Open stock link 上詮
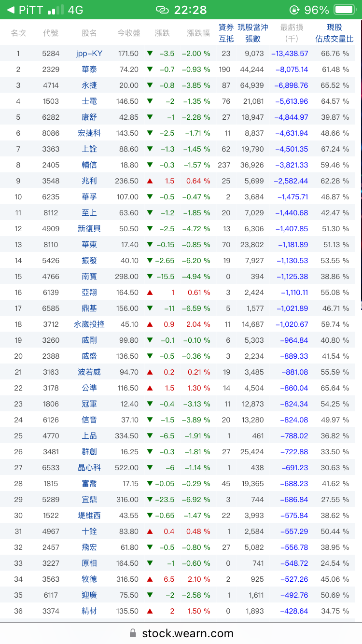This screenshot has width=362, height=644. 89,149
